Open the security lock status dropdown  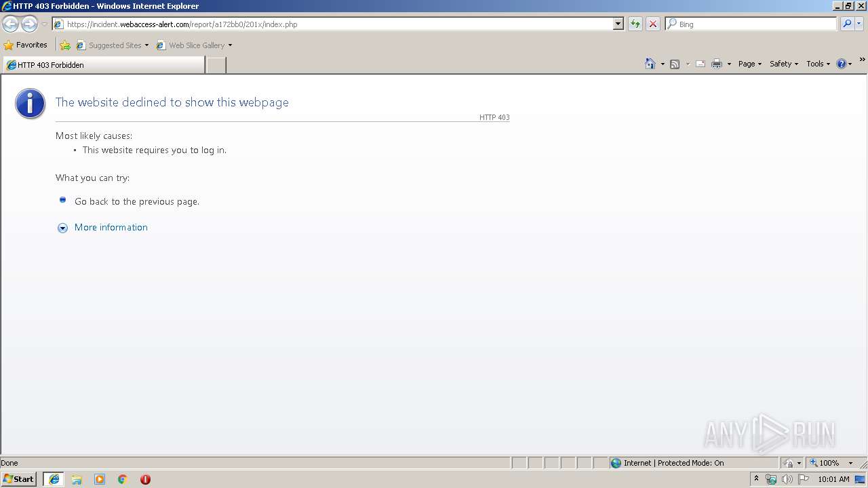[792, 463]
